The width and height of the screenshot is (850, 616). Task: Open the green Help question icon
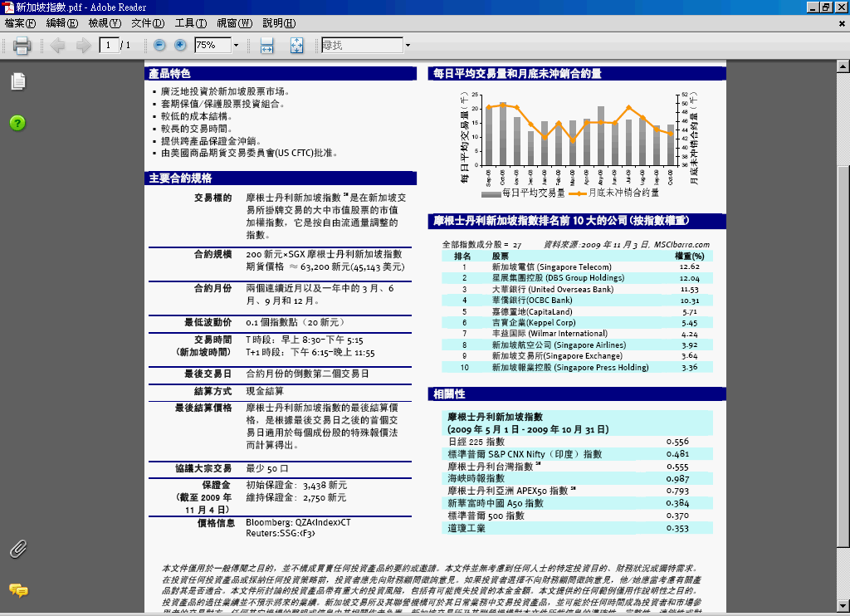point(17,123)
